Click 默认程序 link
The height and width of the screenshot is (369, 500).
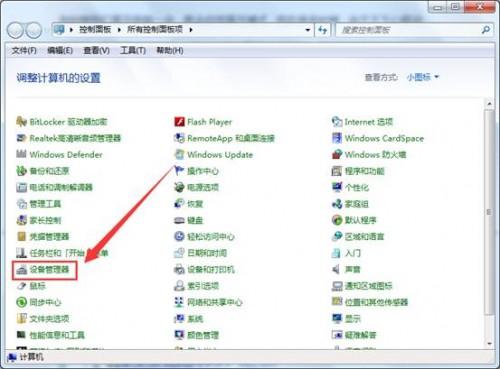[361, 220]
